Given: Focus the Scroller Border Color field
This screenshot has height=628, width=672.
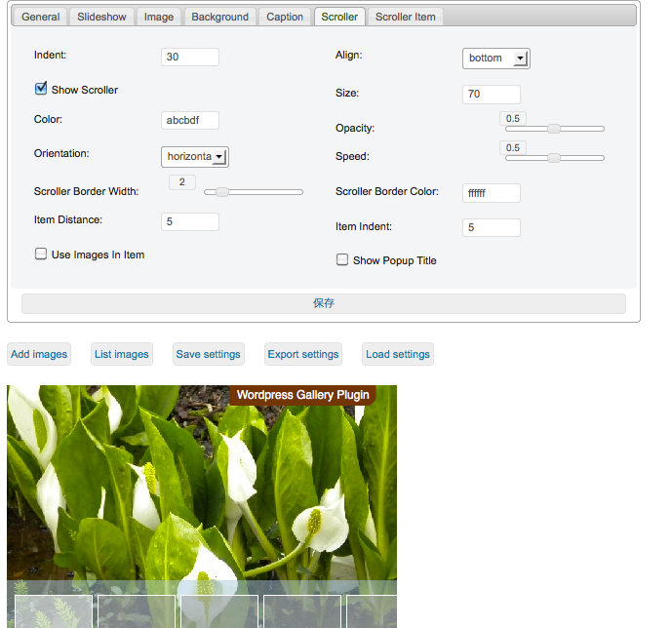Looking at the screenshot, I should coord(491,193).
